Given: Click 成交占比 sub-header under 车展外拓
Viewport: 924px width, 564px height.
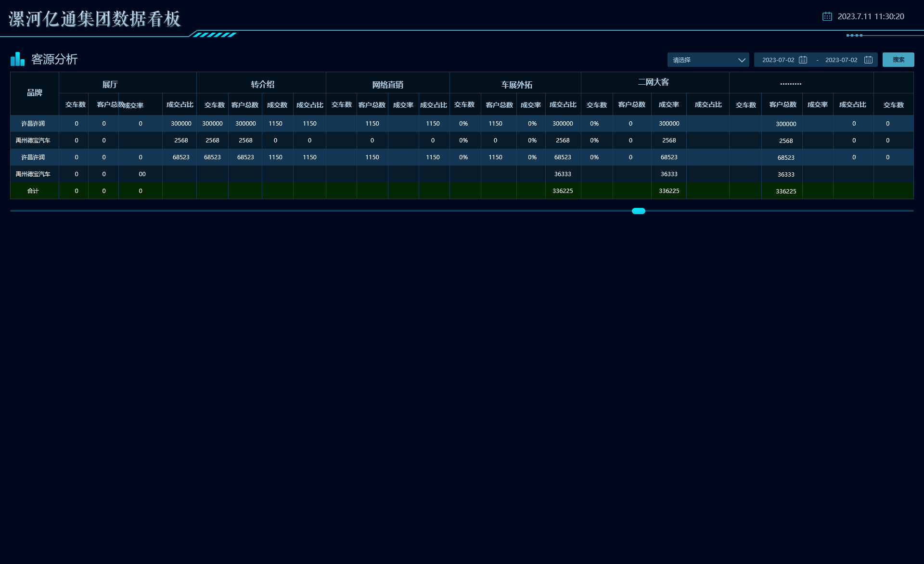Looking at the screenshot, I should click(563, 104).
